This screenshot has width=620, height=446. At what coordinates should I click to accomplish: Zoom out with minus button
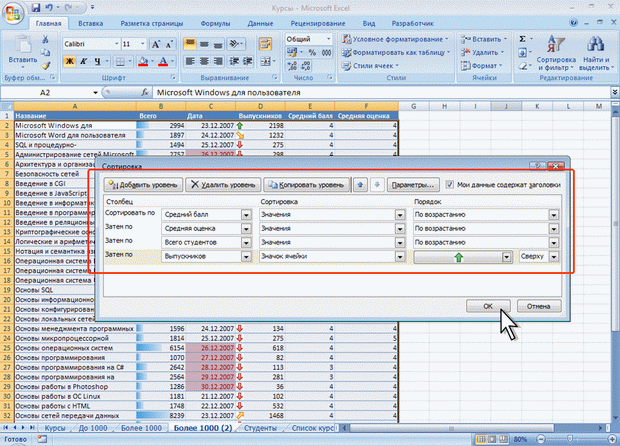click(x=541, y=439)
